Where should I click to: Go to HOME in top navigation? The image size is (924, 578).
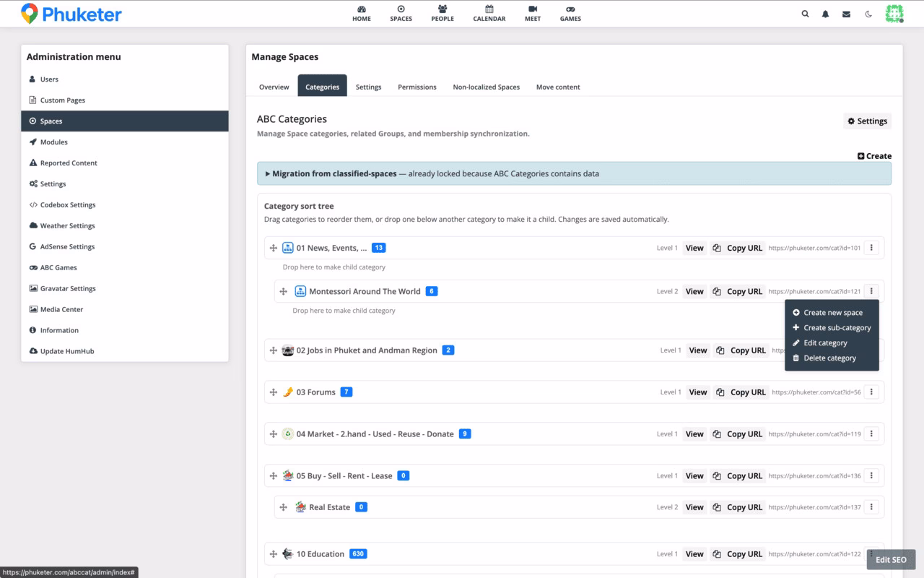pyautogui.click(x=362, y=13)
